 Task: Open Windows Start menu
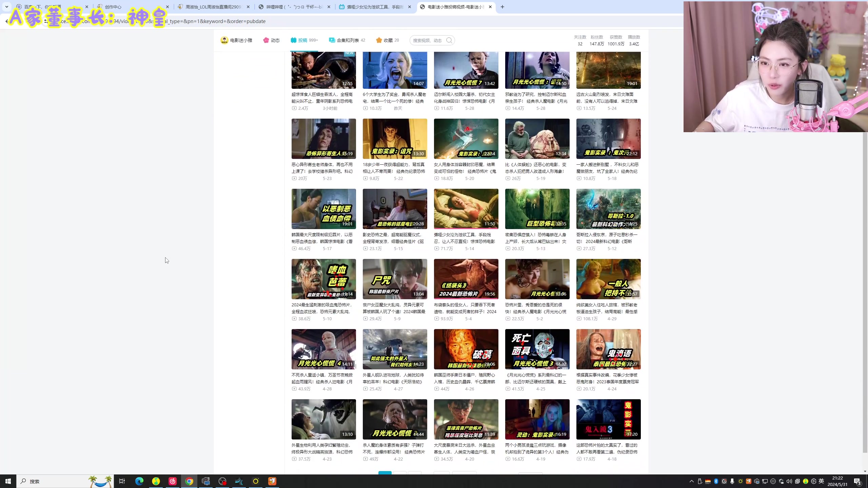pos(8,481)
